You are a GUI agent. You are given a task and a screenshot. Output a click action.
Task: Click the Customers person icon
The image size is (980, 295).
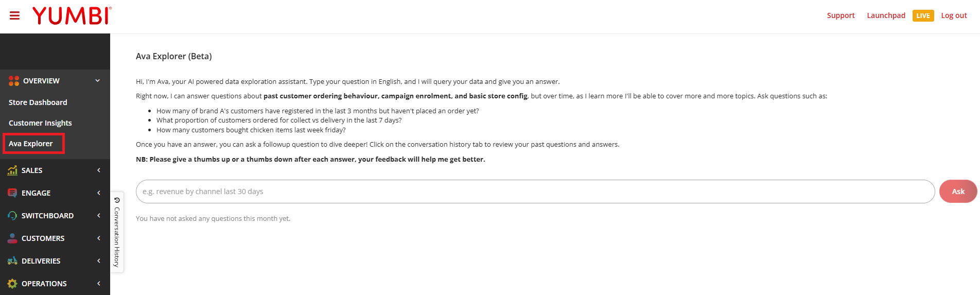pyautogui.click(x=12, y=238)
